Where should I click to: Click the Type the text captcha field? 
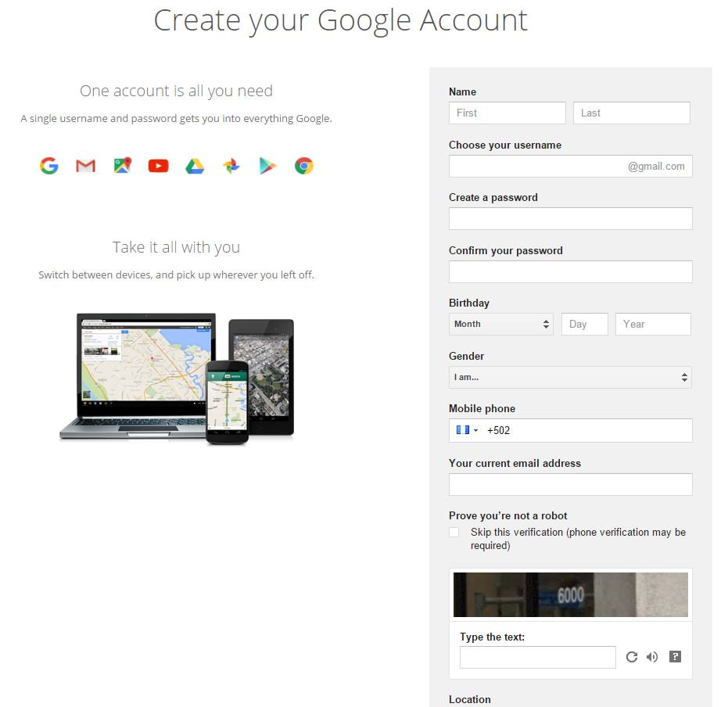coord(537,658)
